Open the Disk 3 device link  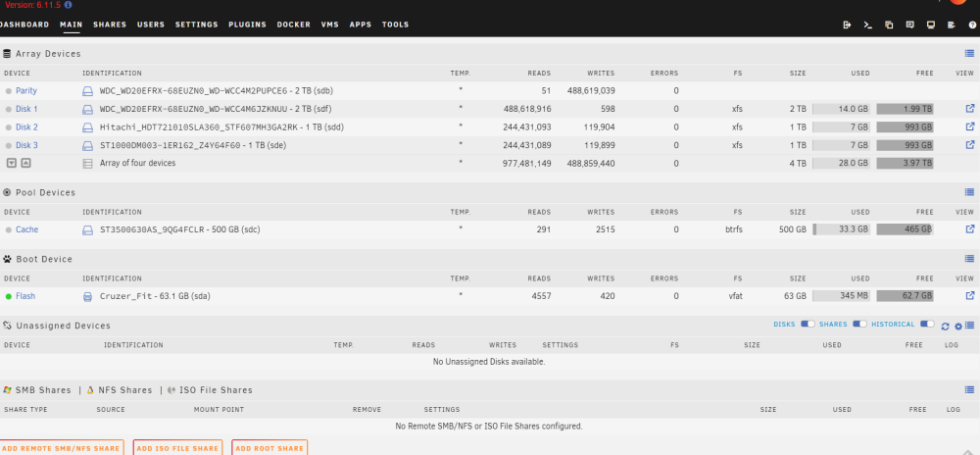pos(26,145)
